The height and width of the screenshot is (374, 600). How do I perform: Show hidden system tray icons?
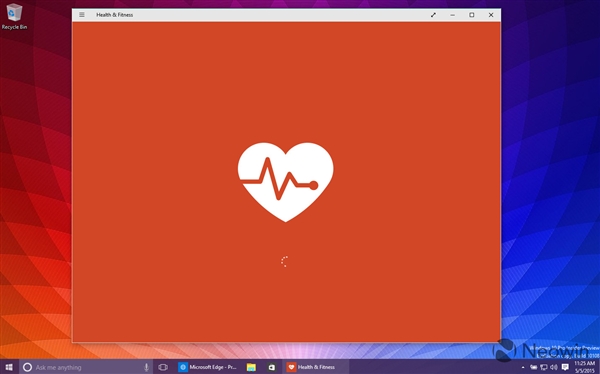(523, 367)
